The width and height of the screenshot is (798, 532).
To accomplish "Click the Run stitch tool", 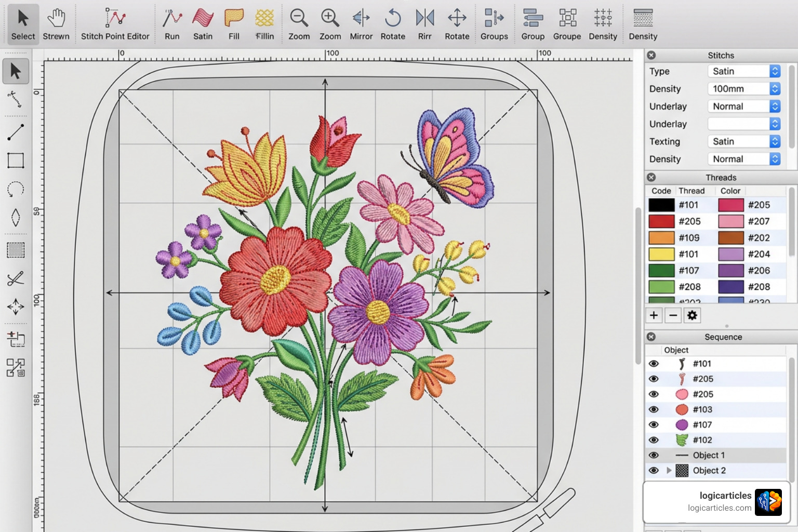I will (x=172, y=24).
